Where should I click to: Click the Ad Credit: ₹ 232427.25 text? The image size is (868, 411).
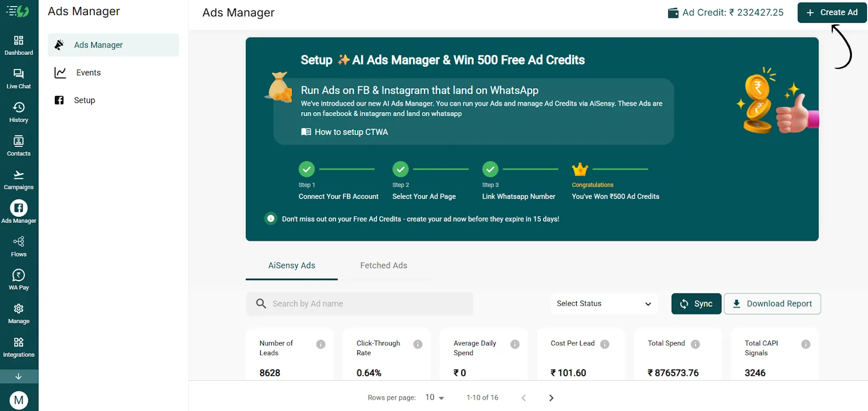pos(733,12)
